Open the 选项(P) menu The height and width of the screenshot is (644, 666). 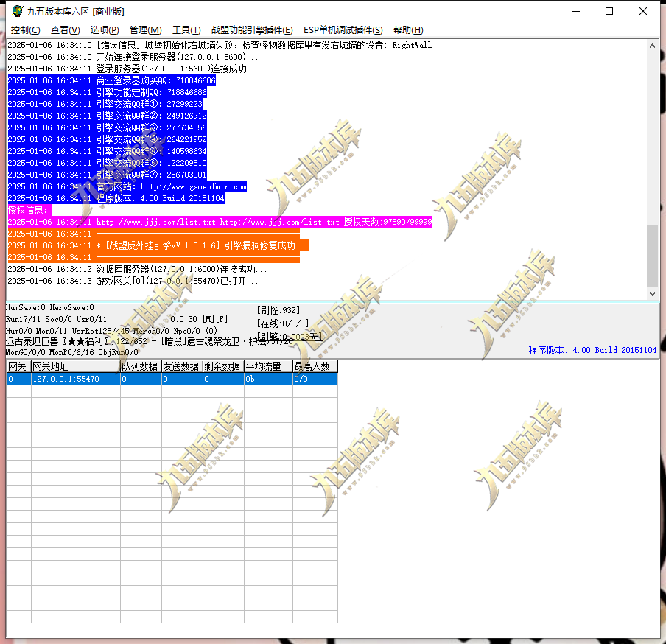point(105,29)
